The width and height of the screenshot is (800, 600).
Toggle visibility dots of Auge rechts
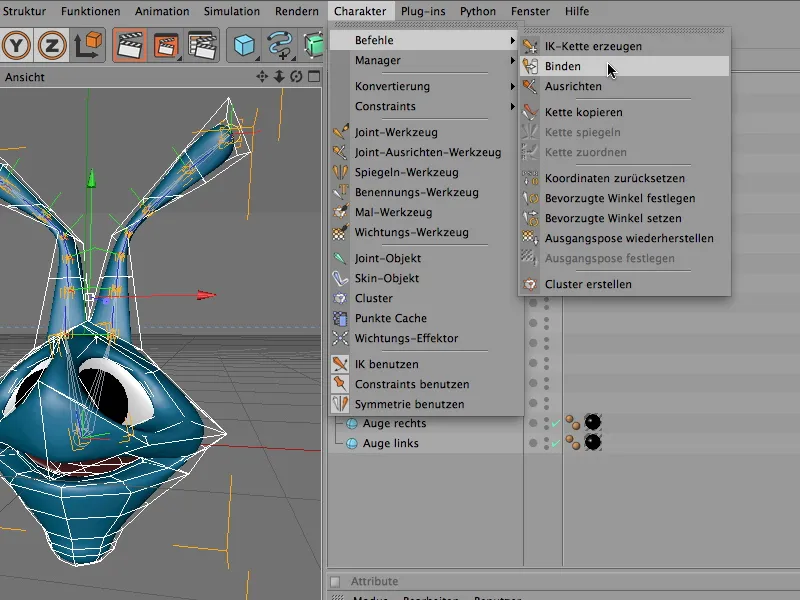(x=546, y=423)
